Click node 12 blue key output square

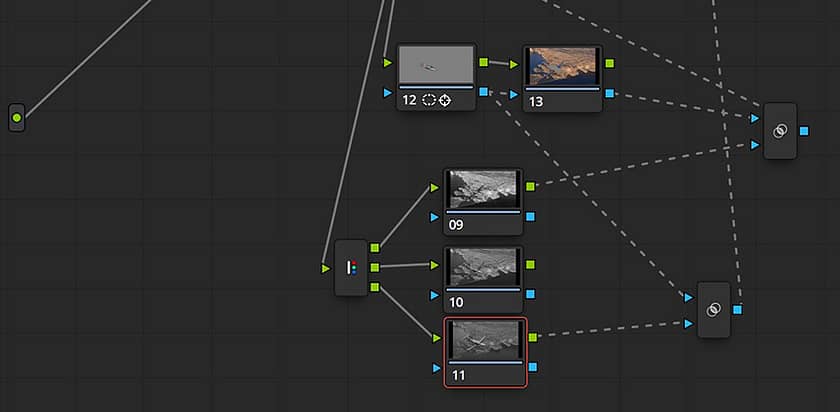(484, 92)
